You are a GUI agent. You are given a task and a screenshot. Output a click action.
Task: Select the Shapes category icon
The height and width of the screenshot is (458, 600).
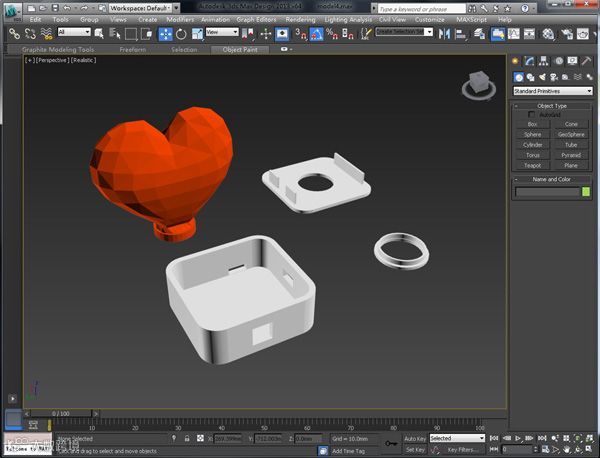click(530, 77)
